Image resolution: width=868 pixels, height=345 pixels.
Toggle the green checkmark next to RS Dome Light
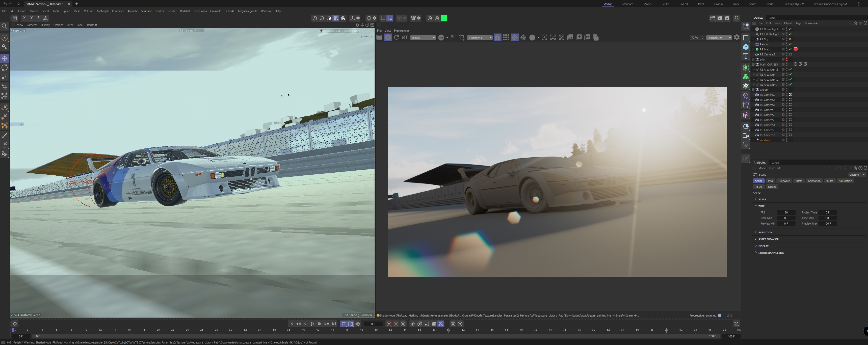[790, 29]
